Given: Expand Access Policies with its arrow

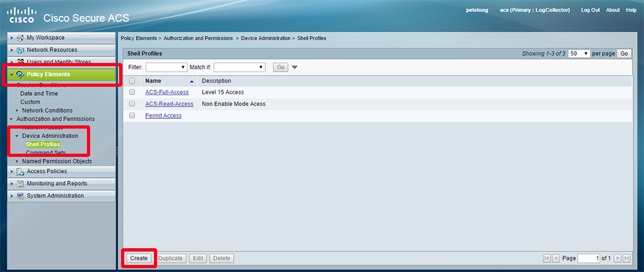Looking at the screenshot, I should point(12,172).
